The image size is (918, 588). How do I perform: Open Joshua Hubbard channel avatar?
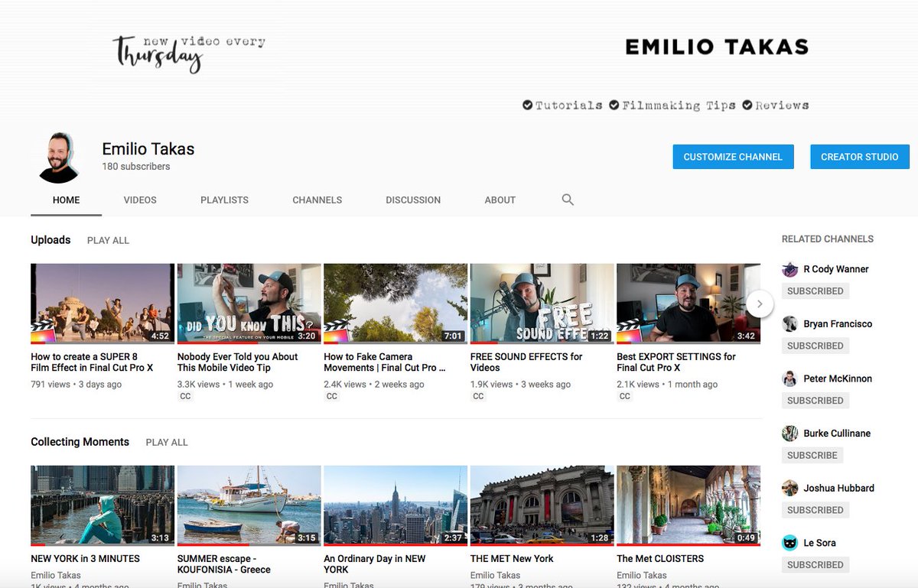point(790,488)
